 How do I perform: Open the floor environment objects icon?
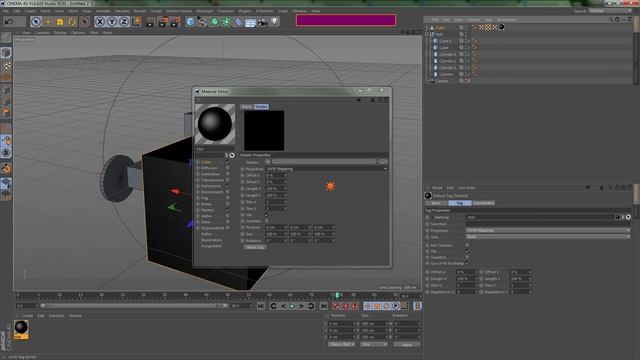pos(250,22)
